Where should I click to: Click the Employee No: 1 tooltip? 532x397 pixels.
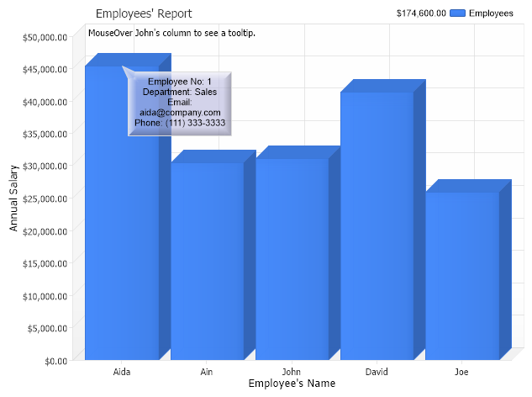click(x=180, y=103)
